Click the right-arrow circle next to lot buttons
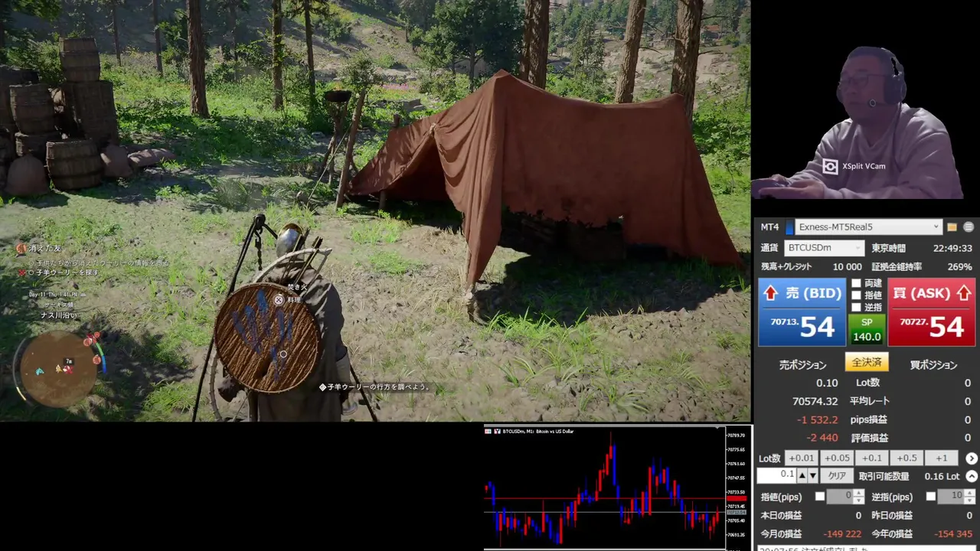This screenshot has width=980, height=551. click(972, 458)
